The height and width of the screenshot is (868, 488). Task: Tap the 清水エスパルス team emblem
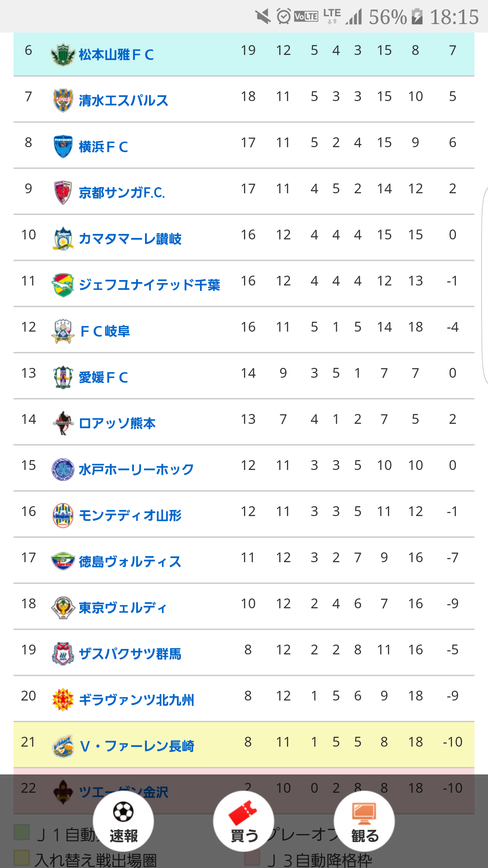pyautogui.click(x=63, y=100)
